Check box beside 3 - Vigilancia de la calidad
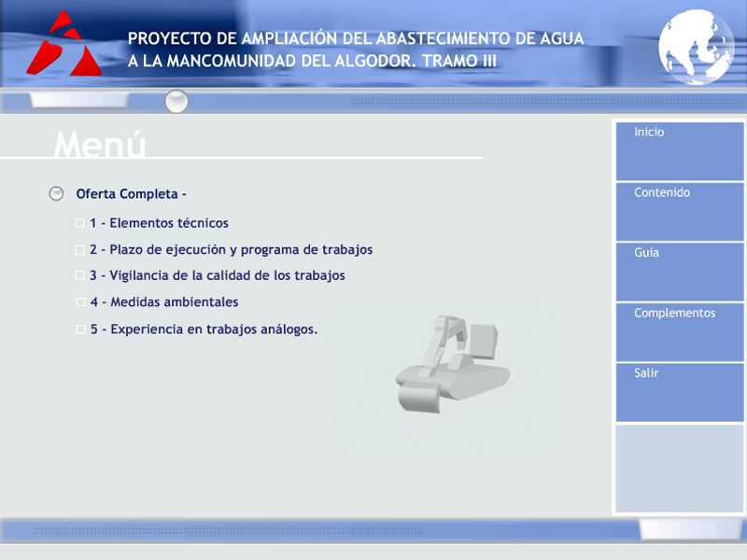 pyautogui.click(x=79, y=275)
